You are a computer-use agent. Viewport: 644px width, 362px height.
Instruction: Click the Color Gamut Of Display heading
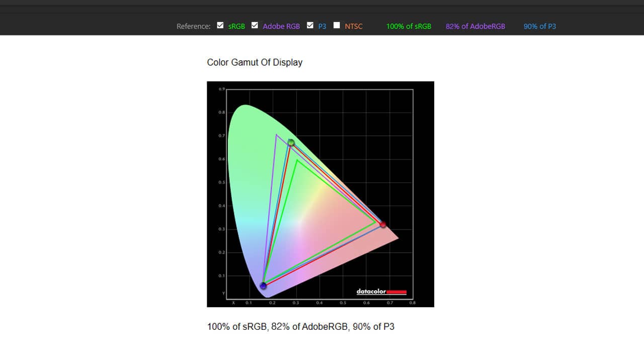point(255,62)
